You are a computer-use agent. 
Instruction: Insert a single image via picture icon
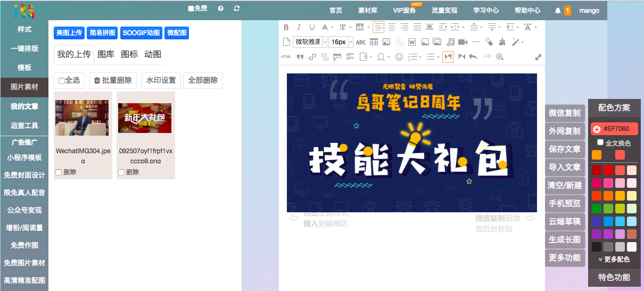pyautogui.click(x=425, y=42)
